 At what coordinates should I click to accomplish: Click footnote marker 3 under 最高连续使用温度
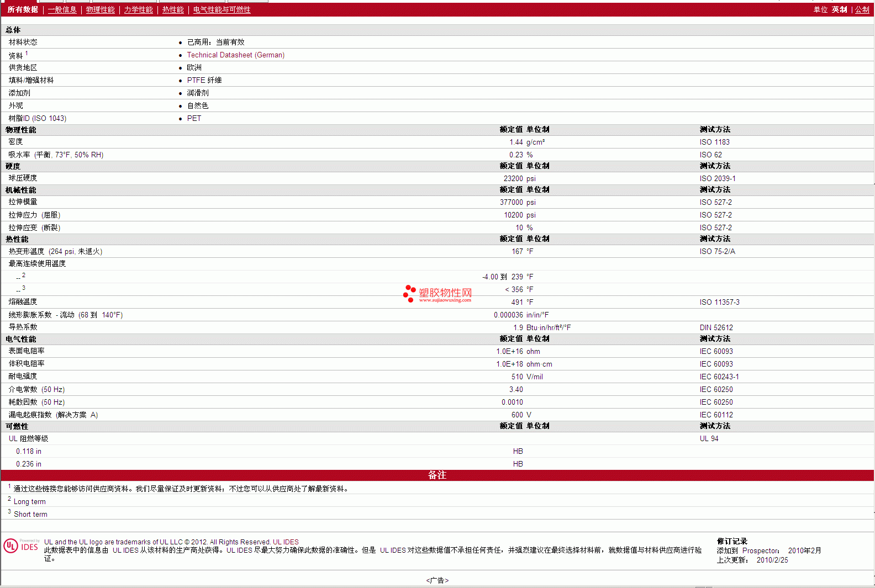click(24, 288)
